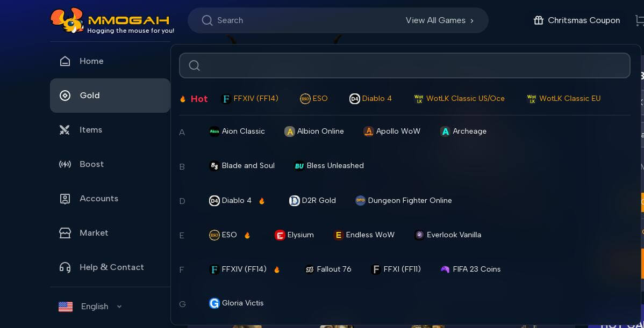Go to Boost in sidebar

91,164
